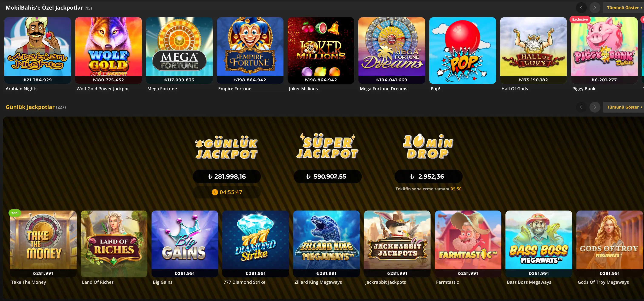Image resolution: width=644 pixels, height=301 pixels.
Task: Show previous Günlük Jackpotlar games
Action: click(x=581, y=107)
